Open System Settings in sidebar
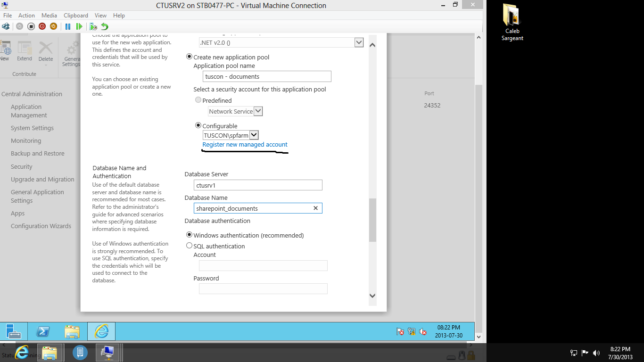 click(32, 128)
